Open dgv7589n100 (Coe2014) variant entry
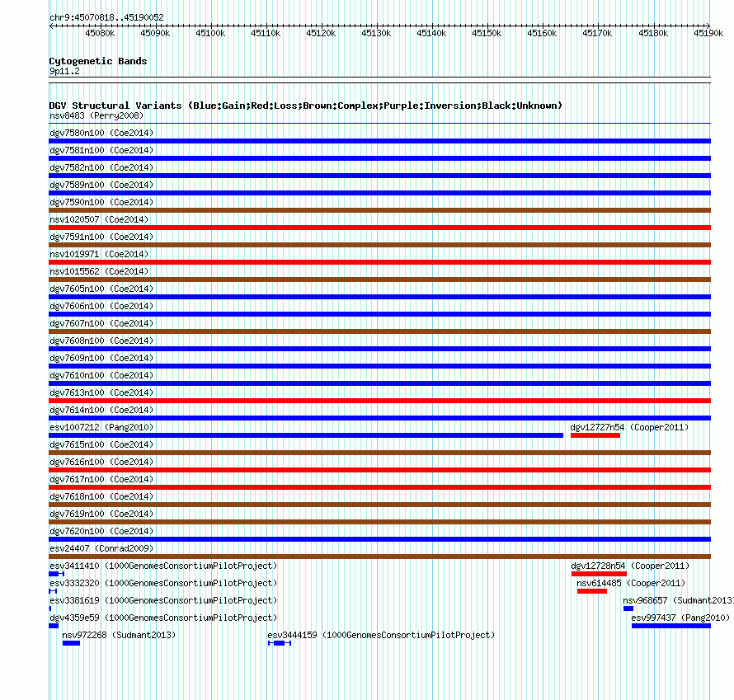734x700 pixels. click(x=101, y=185)
